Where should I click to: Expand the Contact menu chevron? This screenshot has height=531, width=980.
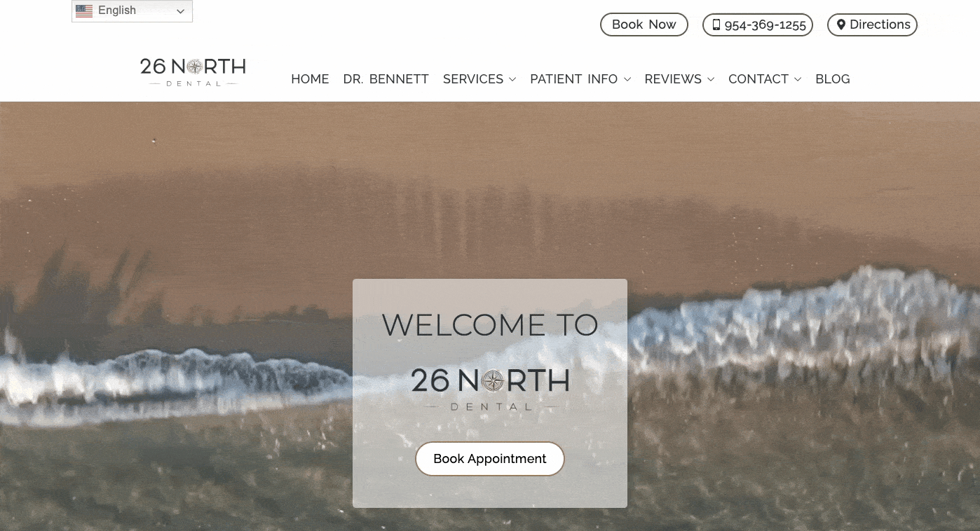tap(798, 80)
